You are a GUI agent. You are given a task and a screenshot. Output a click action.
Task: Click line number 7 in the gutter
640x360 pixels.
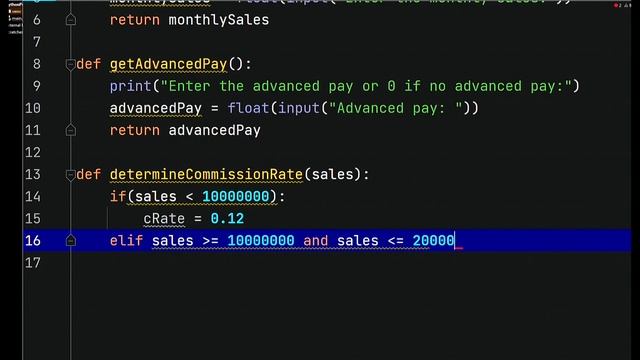(x=37, y=42)
